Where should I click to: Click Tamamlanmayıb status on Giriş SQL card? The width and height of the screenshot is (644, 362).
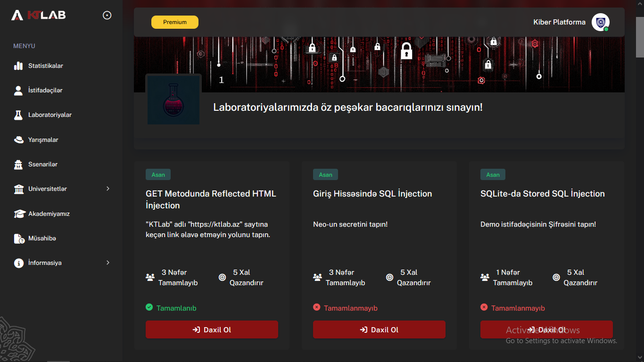pos(351,308)
